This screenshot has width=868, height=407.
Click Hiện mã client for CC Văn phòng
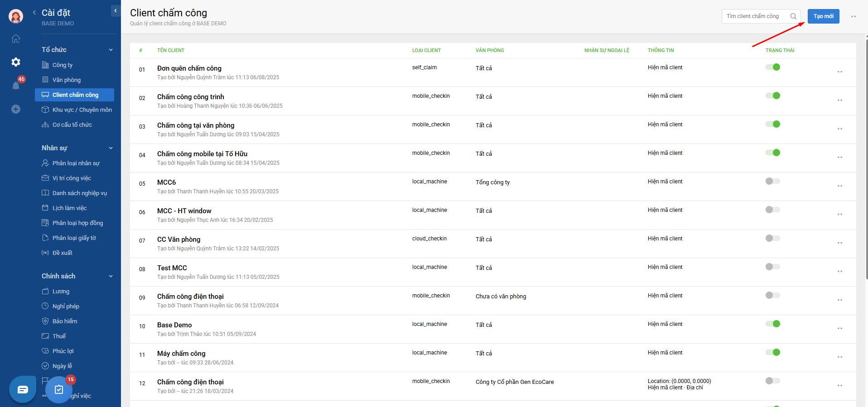[x=665, y=239]
